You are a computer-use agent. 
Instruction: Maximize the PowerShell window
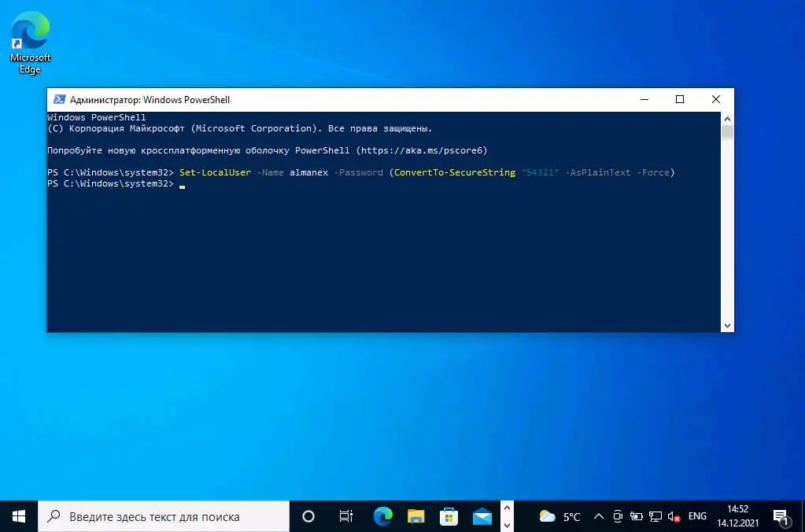tap(680, 100)
